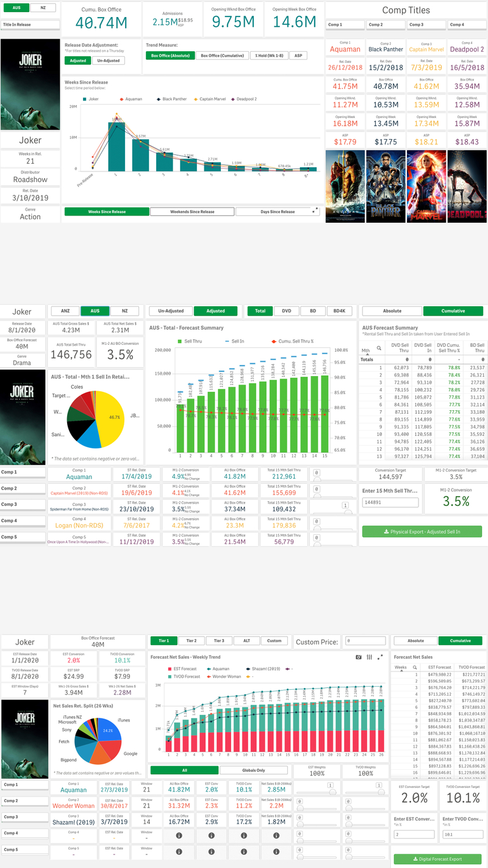Screen dimensions: 488x868
Task: Switch region toggle to NZ at top
Action: [x=42, y=8]
